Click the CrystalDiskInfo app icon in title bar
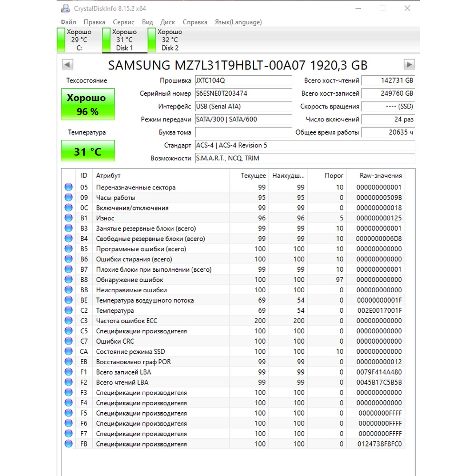The image size is (476, 476). (x=65, y=9)
